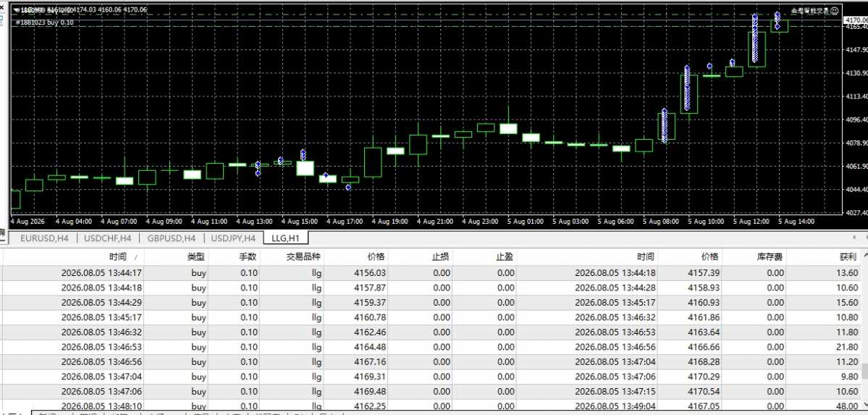Sort by the 时间 header with sort mark

(x=117, y=257)
